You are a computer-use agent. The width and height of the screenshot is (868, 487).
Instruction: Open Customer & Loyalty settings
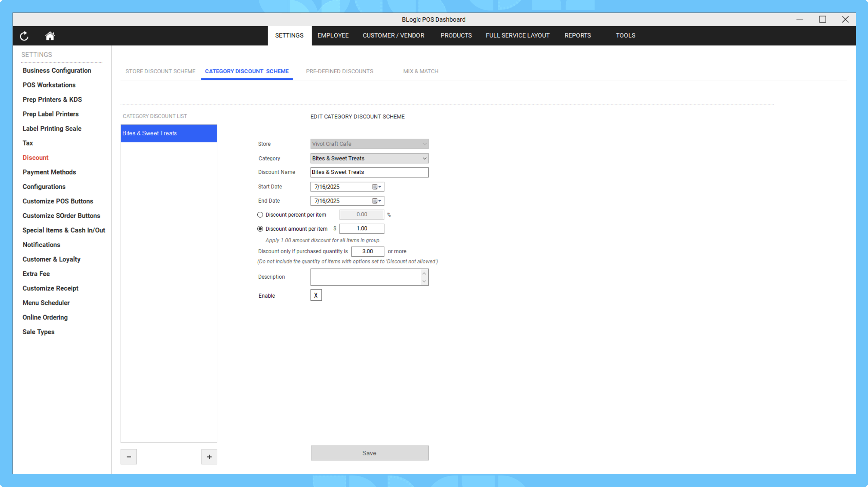pyautogui.click(x=52, y=259)
